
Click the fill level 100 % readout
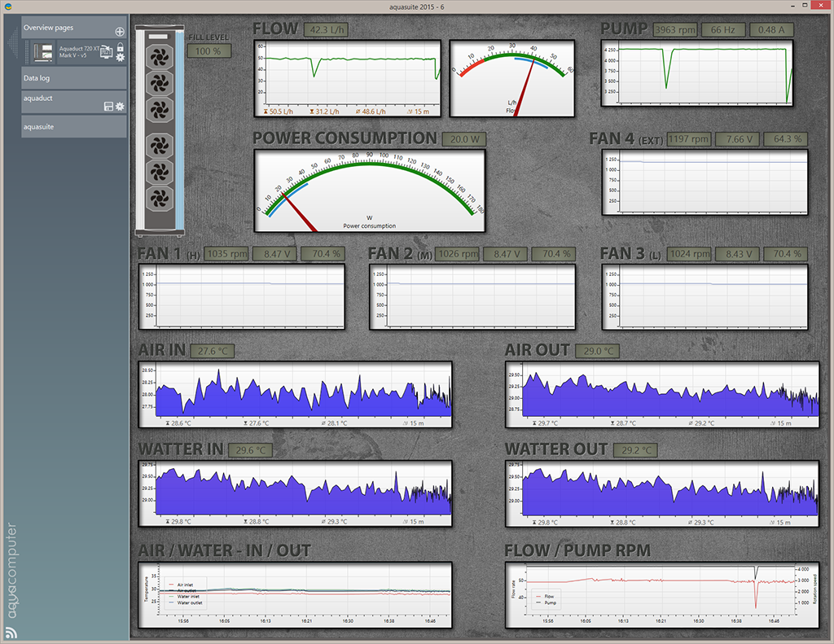point(208,51)
